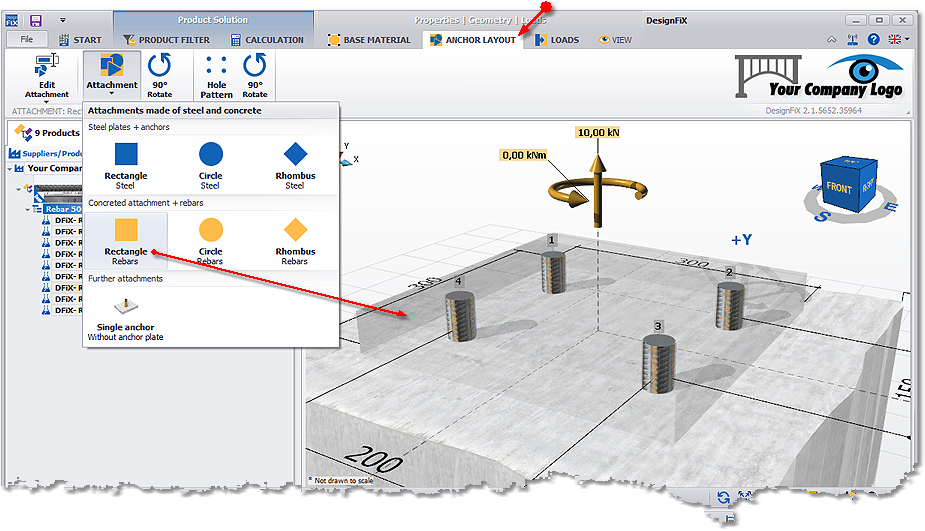The height and width of the screenshot is (531, 925).
Task: Click the Suppliers/Products header
Action: click(x=45, y=153)
